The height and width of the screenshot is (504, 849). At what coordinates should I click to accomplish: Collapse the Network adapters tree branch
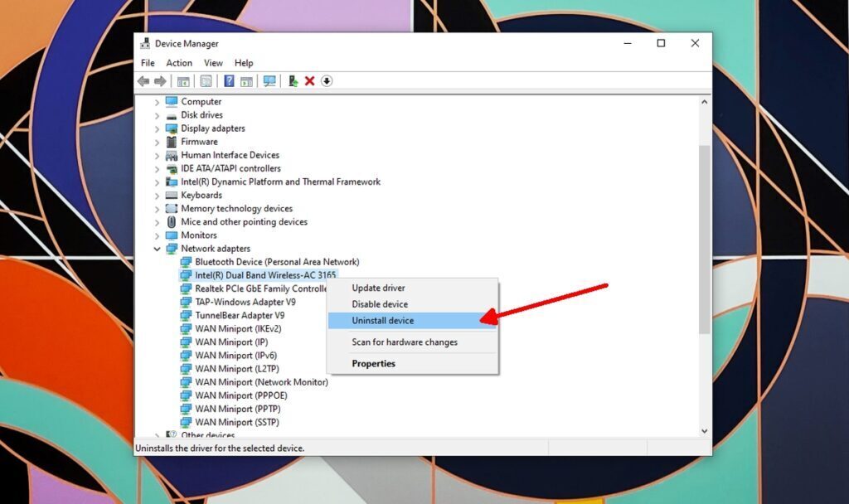click(x=158, y=248)
